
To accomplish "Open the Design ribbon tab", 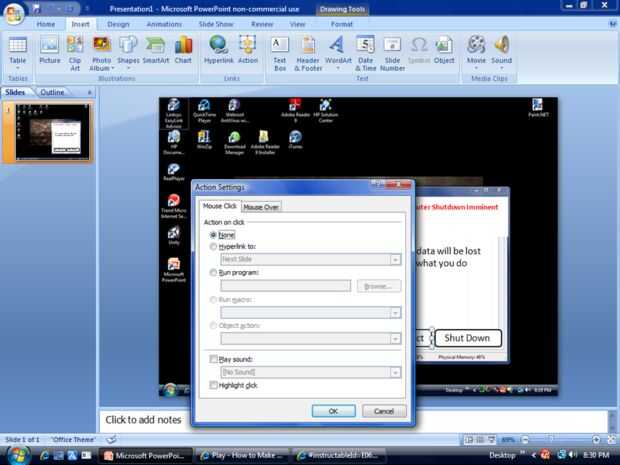I will click(x=118, y=24).
